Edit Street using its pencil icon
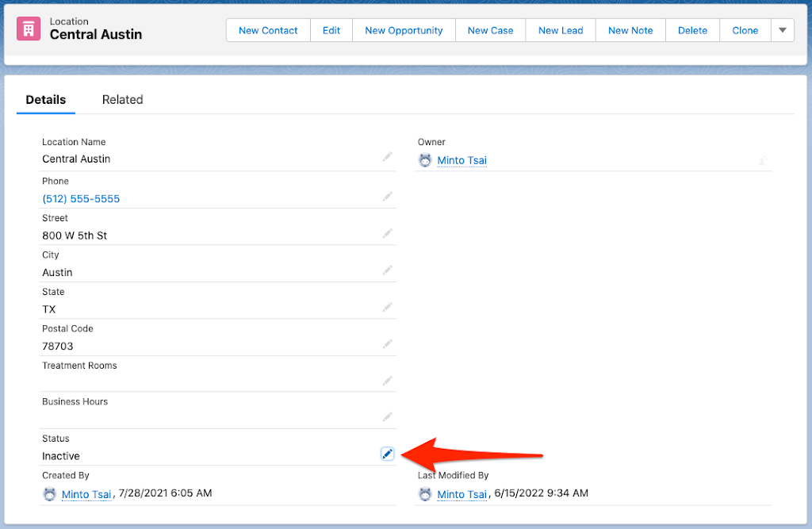Screen dimensions: 812x529 [x=387, y=233]
